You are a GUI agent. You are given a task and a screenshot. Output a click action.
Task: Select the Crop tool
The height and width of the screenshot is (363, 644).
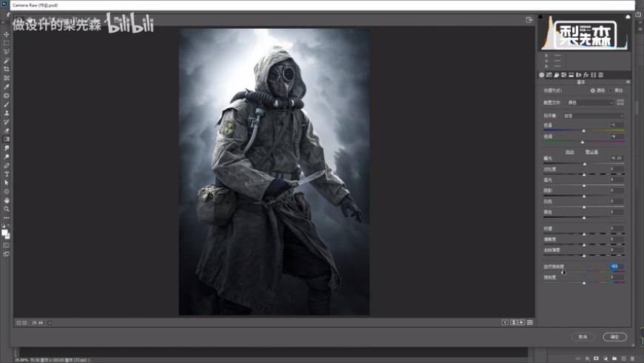pos(7,69)
